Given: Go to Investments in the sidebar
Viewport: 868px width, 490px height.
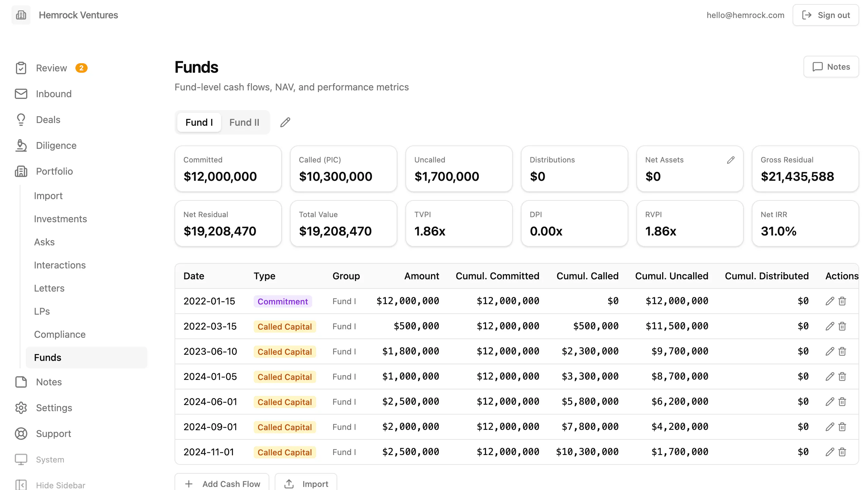Looking at the screenshot, I should pyautogui.click(x=60, y=219).
